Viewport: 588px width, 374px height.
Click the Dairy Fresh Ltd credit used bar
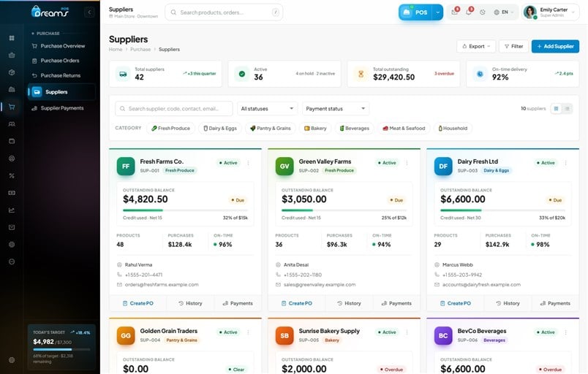click(503, 210)
